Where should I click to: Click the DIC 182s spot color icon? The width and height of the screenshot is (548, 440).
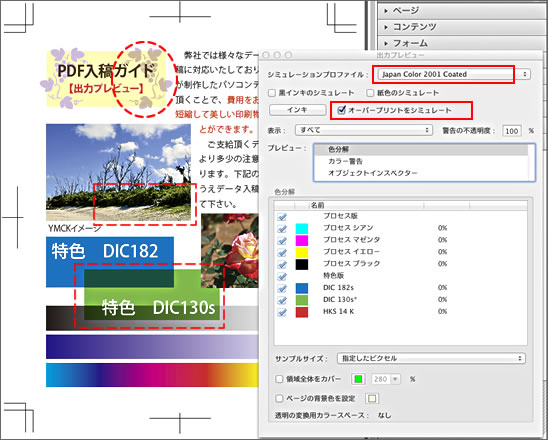302,288
